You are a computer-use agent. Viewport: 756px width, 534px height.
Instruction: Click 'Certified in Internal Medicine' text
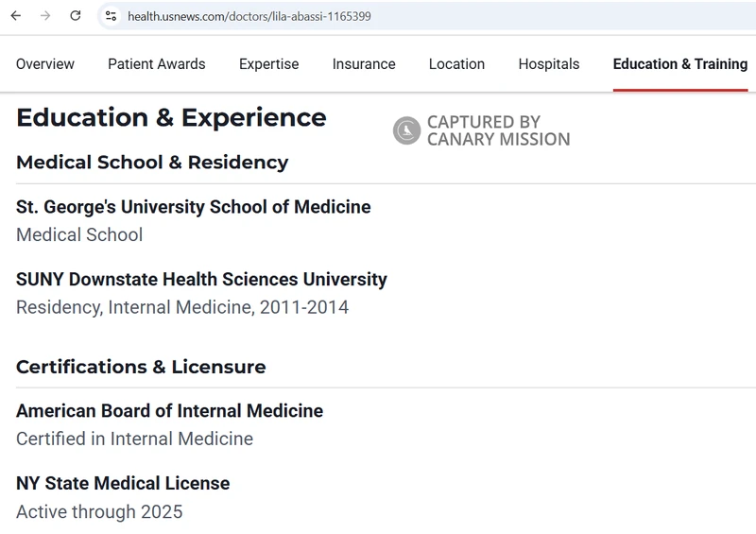pos(134,439)
